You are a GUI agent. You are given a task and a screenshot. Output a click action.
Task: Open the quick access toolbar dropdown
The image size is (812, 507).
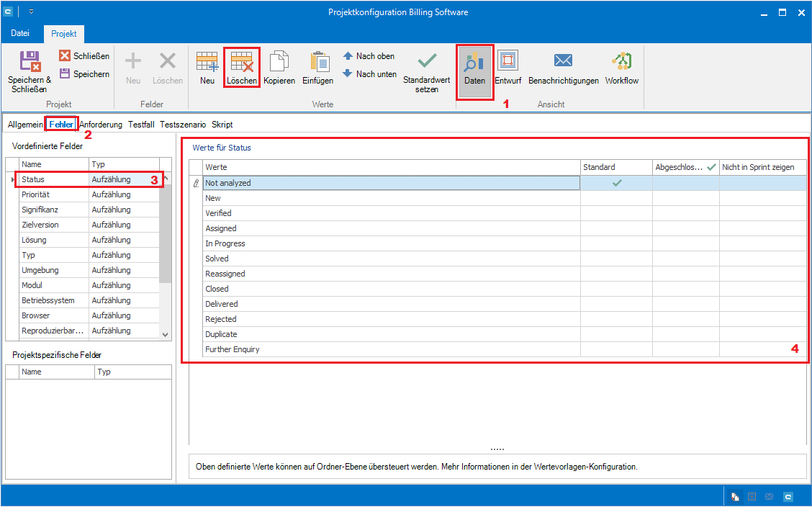(31, 12)
